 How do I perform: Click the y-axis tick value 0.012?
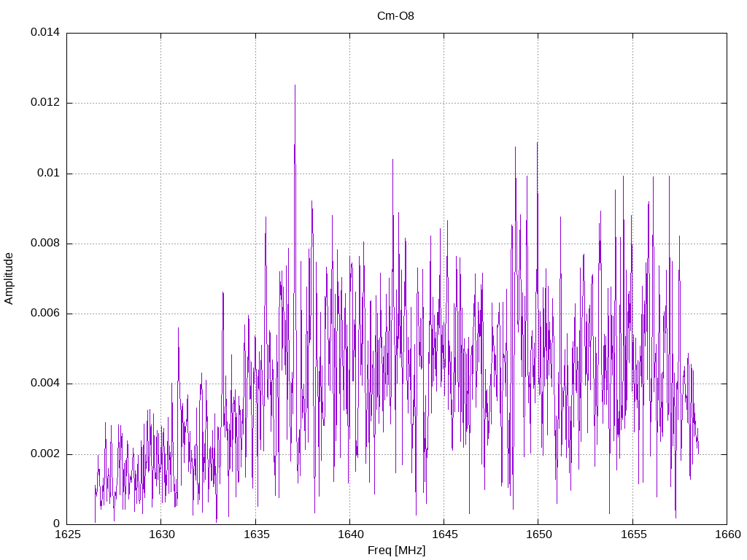click(45, 102)
